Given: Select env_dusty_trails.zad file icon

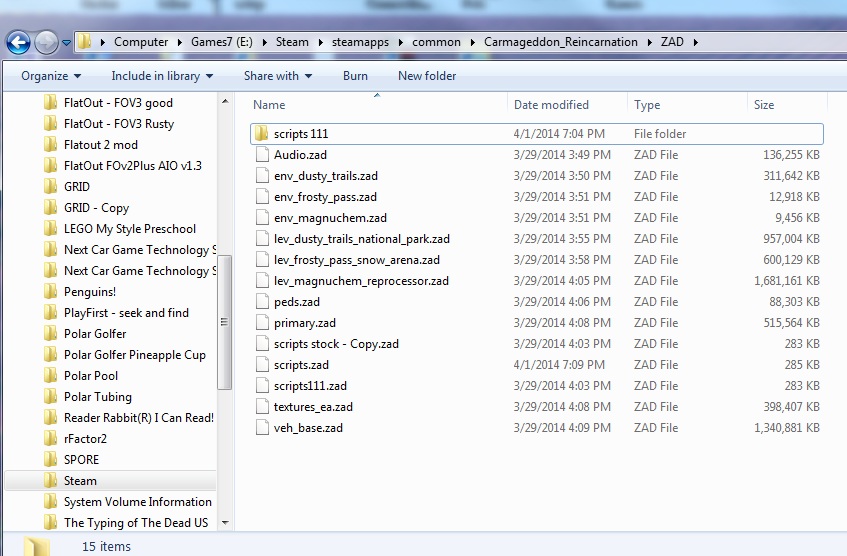Looking at the screenshot, I should (x=262, y=176).
